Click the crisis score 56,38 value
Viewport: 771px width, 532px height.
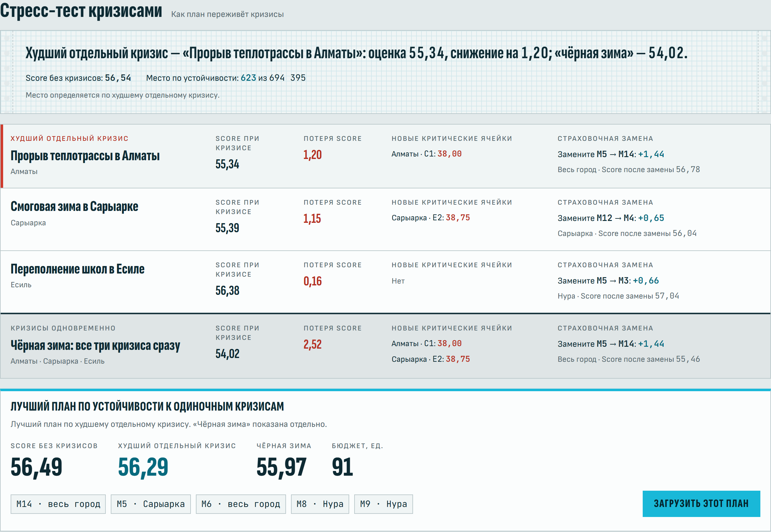[x=227, y=291]
